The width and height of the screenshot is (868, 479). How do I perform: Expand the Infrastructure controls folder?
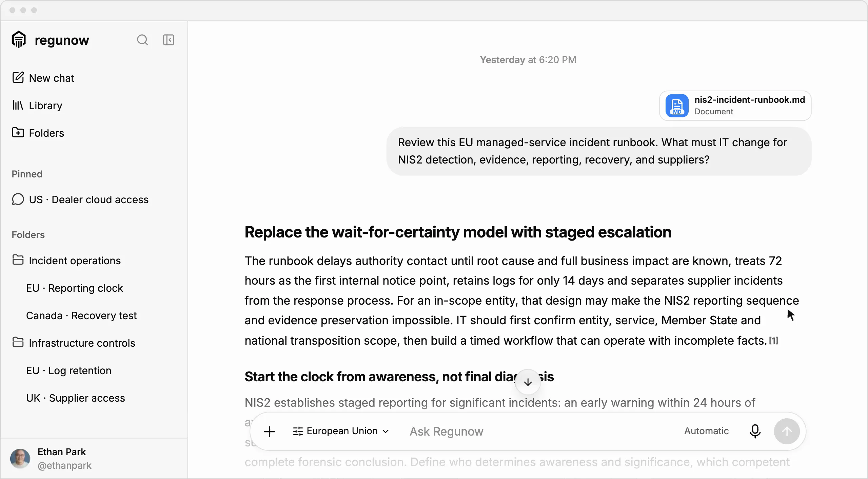(x=74, y=343)
